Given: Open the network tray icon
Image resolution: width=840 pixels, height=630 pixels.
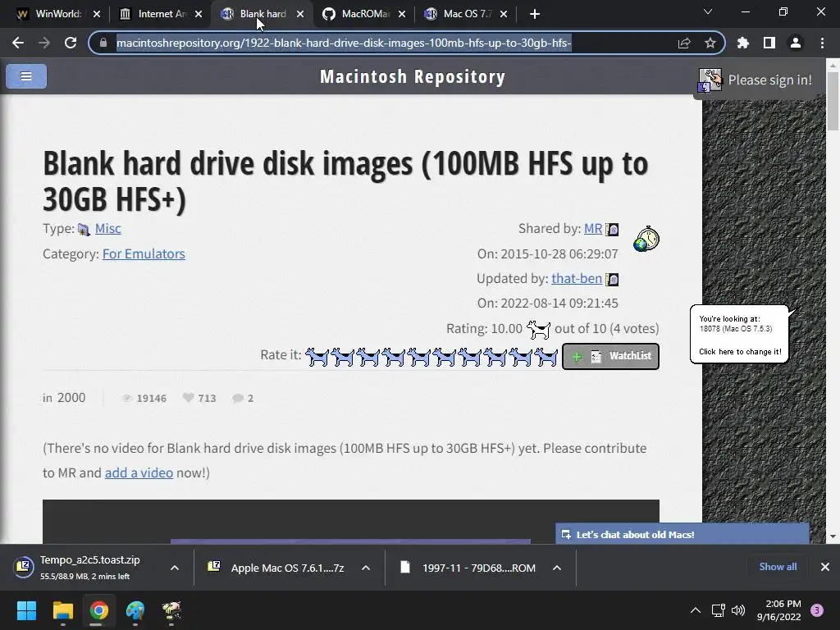Looking at the screenshot, I should 718,610.
